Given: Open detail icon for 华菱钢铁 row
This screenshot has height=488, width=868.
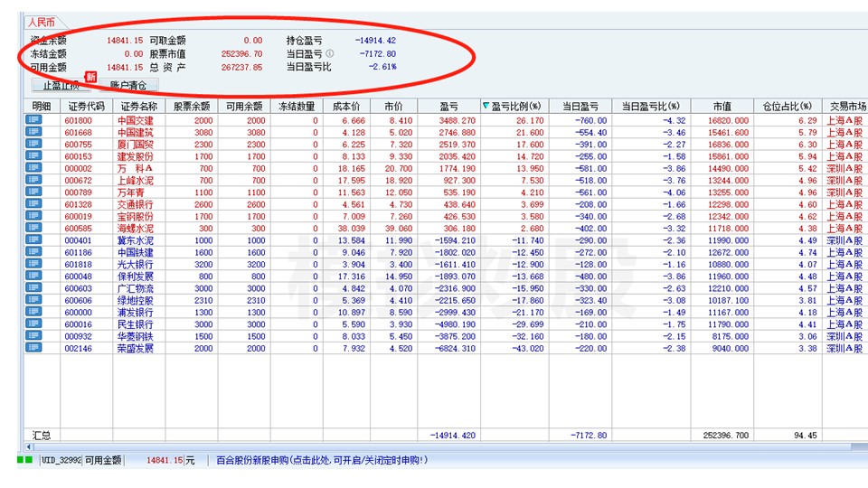Looking at the screenshot, I should (33, 335).
